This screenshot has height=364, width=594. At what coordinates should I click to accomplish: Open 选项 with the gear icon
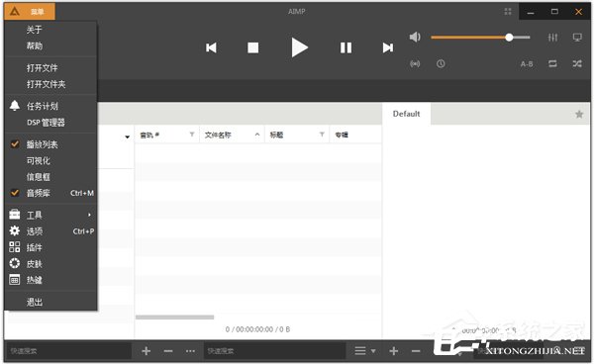(x=51, y=231)
